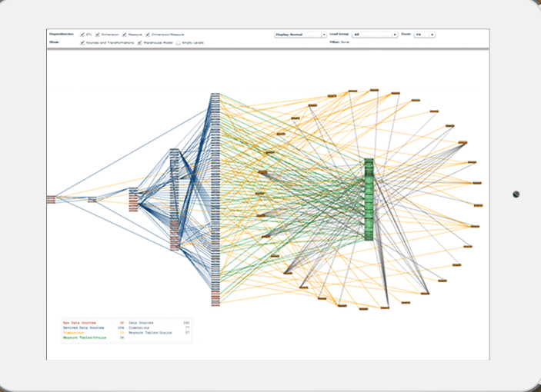Uncheck the Measure dependencies checkbox
Viewport: 541px width, 392px height.
124,35
